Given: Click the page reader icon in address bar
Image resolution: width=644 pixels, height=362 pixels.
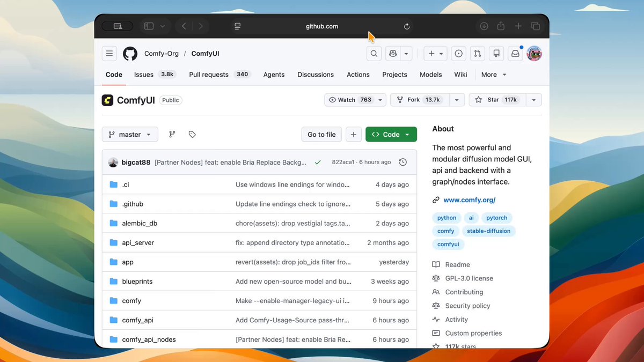Looking at the screenshot, I should pyautogui.click(x=237, y=26).
